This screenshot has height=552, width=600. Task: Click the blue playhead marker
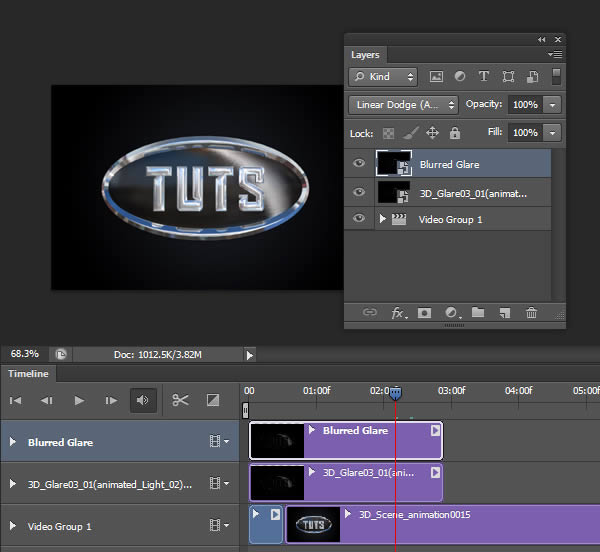point(396,393)
